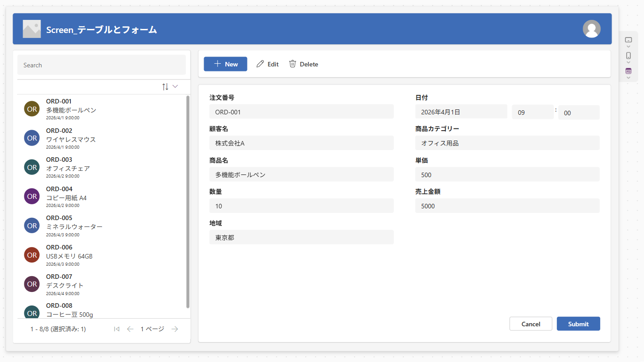Viewport: 644px width, 362px height.
Task: Select the purple desktop layout icon
Action: click(x=628, y=71)
